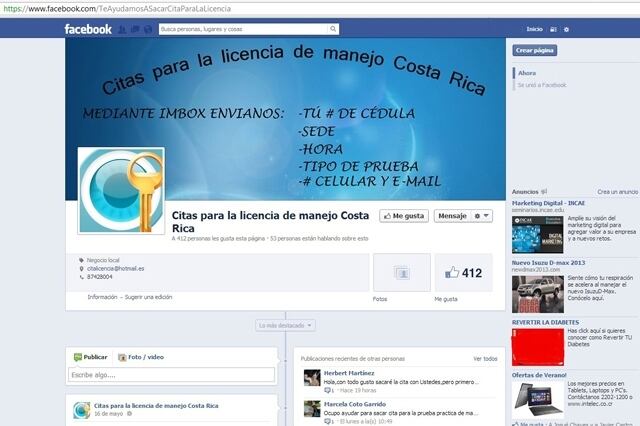Click the Crear página button

pos(535,50)
